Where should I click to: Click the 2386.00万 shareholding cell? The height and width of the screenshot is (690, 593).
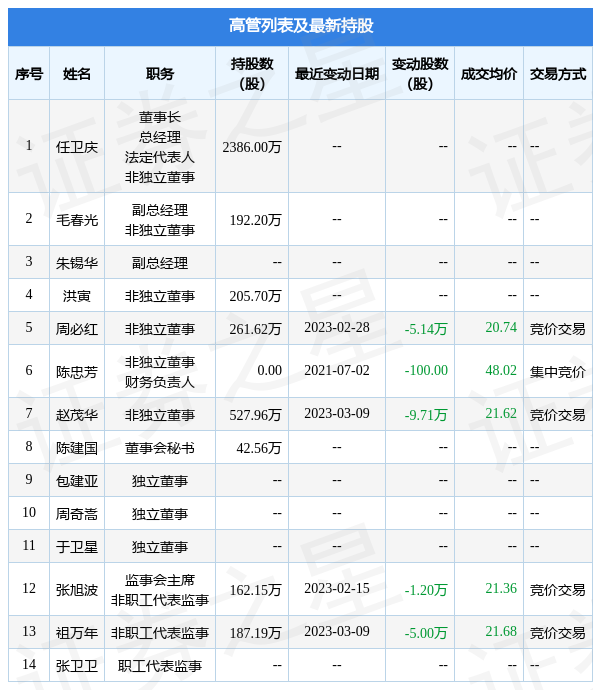tap(252, 147)
